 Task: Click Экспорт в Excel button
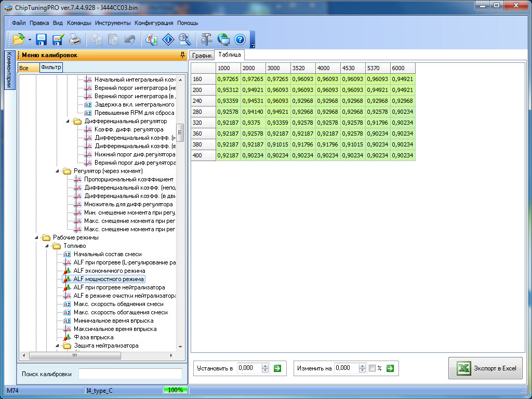[486, 368]
